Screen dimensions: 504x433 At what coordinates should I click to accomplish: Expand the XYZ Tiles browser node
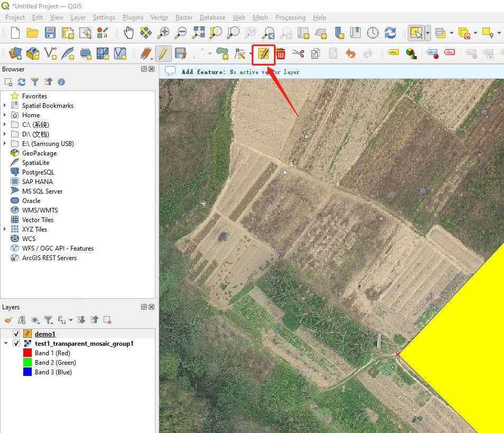[5, 229]
